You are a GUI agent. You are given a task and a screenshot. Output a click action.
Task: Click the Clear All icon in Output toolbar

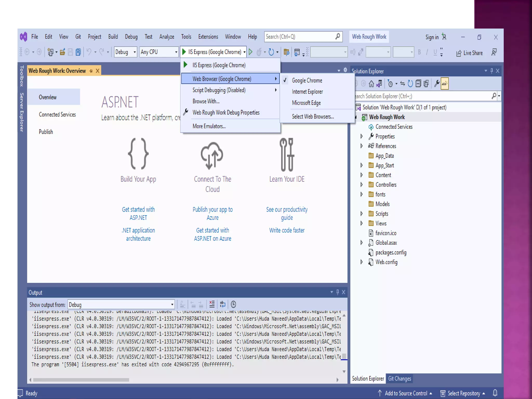tap(212, 304)
